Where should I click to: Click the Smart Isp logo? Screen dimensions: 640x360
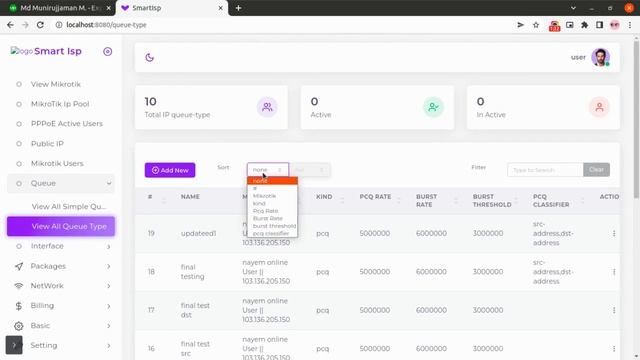pyautogui.click(x=46, y=51)
